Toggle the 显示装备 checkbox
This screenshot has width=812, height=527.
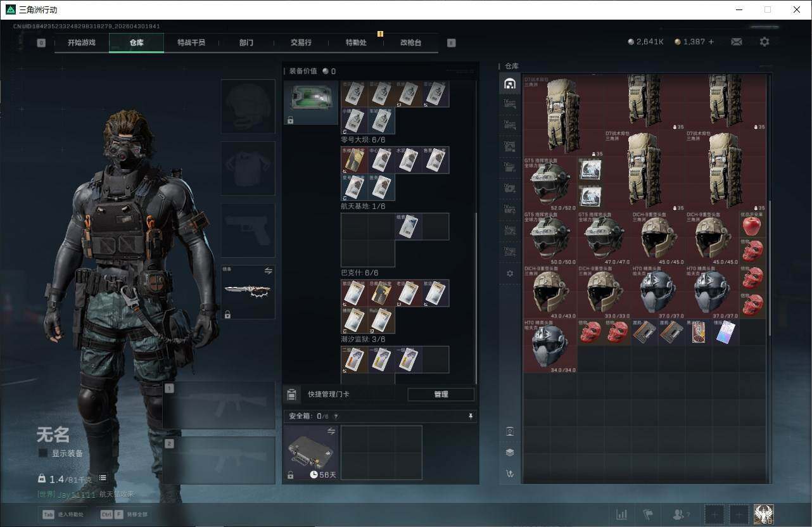pyautogui.click(x=42, y=453)
